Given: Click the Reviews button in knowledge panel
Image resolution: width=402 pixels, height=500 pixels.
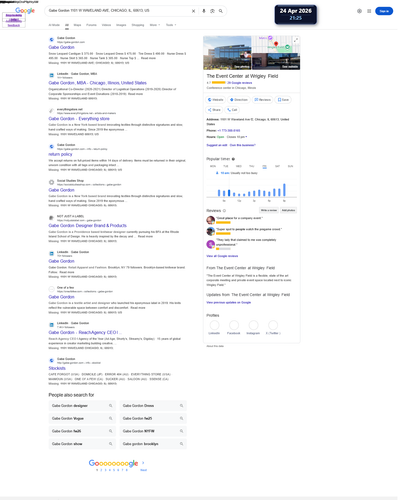Looking at the screenshot, I should [262, 100].
